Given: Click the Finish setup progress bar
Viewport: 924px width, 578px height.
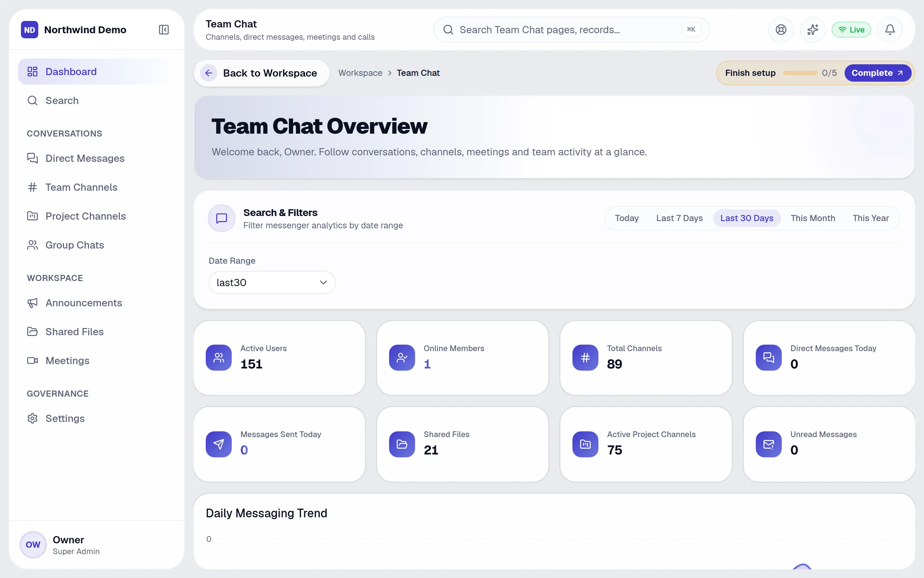Looking at the screenshot, I should (x=800, y=73).
